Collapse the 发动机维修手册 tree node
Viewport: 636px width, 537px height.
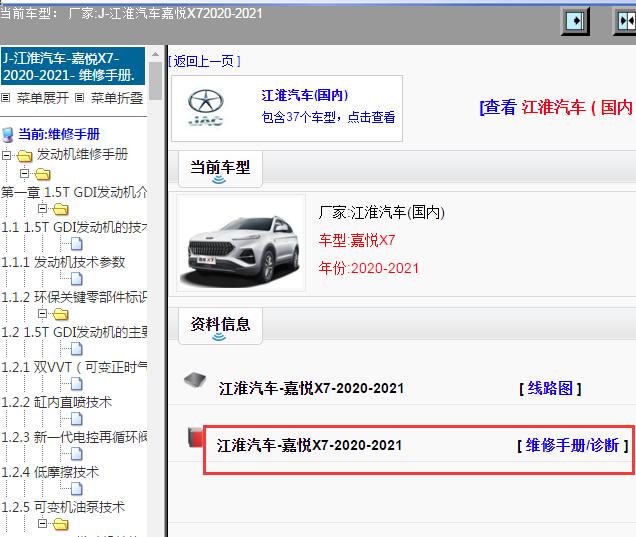click(6, 155)
